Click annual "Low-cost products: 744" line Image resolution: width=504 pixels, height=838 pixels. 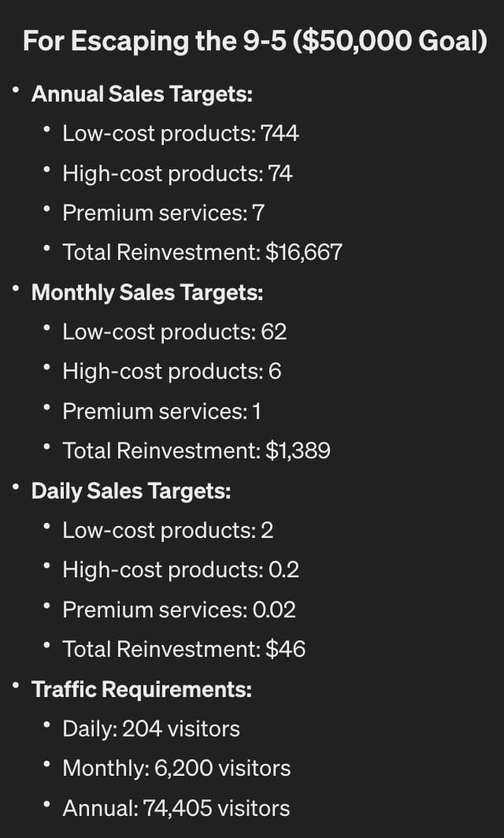180,134
